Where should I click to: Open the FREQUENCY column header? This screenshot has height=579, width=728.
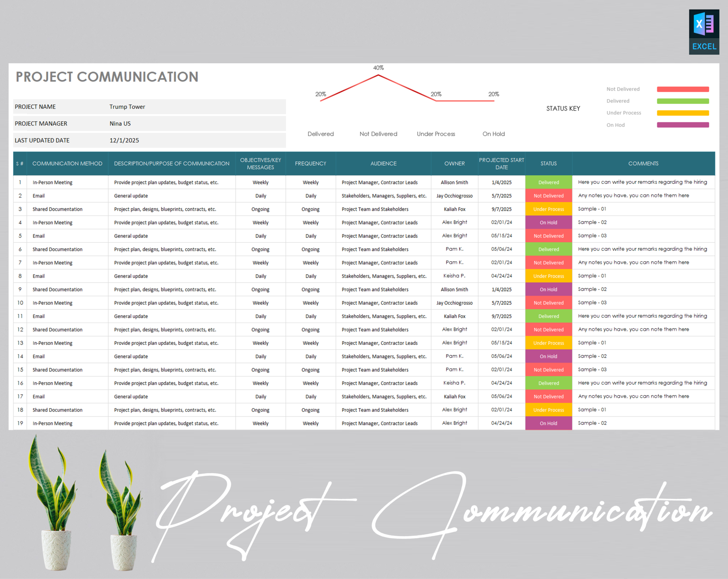coord(310,163)
